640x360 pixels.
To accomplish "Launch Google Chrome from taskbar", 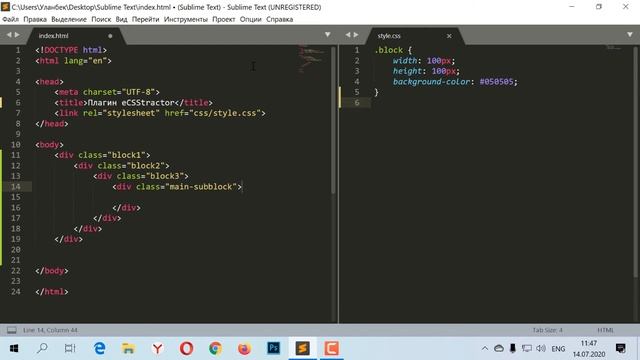I will (216, 348).
